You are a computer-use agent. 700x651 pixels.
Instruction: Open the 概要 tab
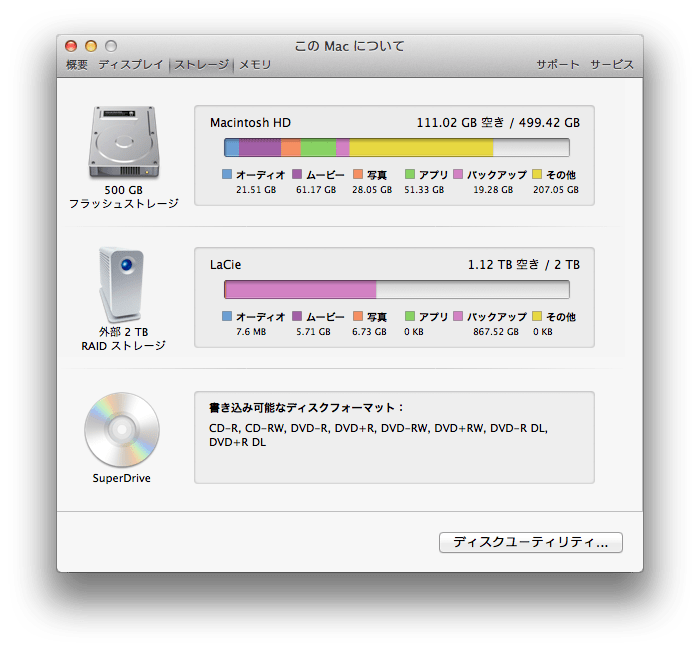click(77, 65)
